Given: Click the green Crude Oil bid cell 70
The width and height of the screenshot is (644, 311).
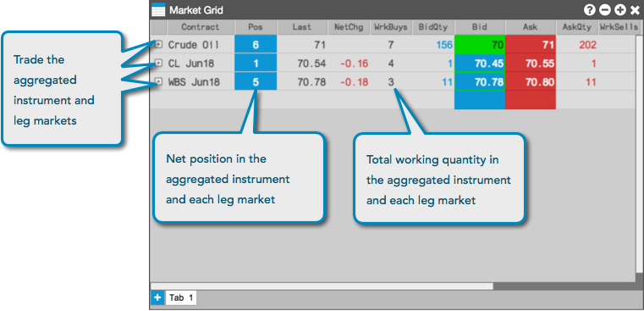Looking at the screenshot, I should [479, 44].
